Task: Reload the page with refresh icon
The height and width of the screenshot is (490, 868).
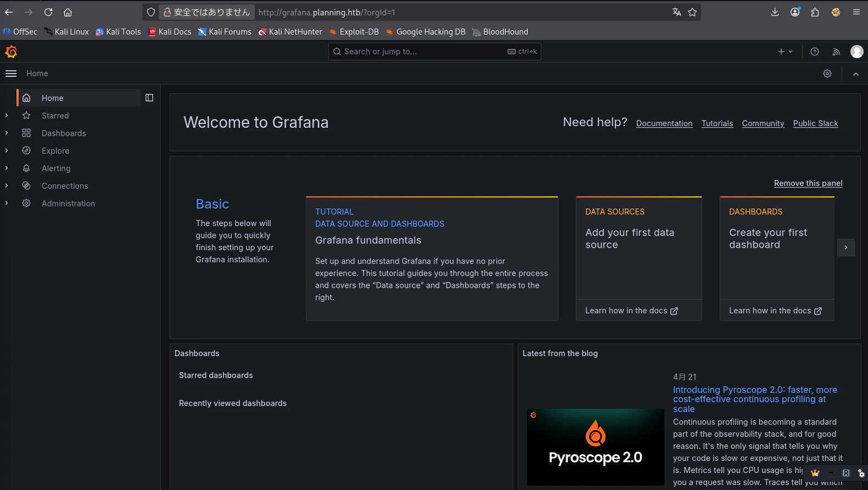Action: [x=48, y=12]
